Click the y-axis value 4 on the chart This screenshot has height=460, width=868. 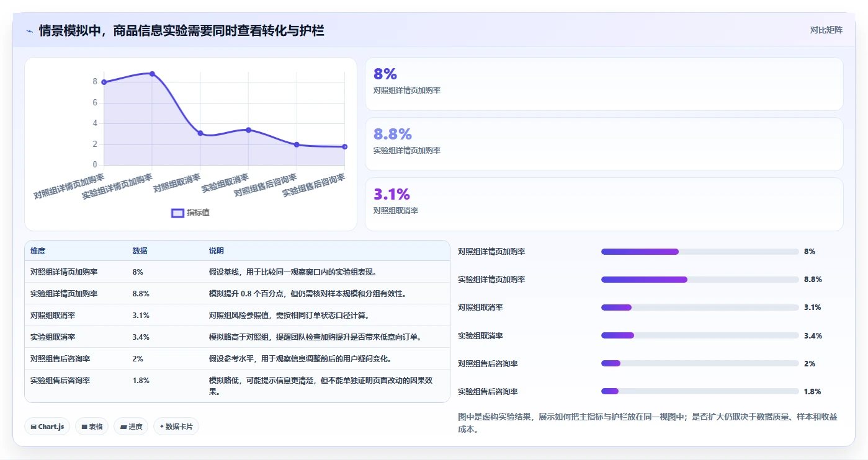click(95, 123)
